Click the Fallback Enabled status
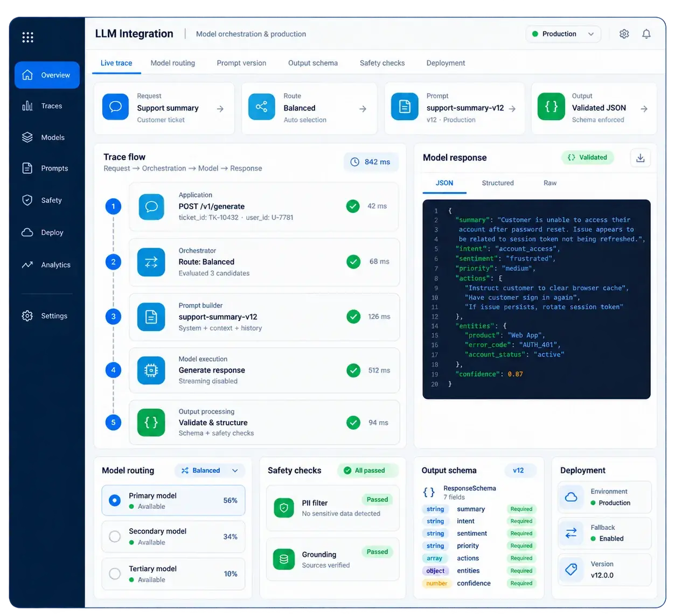Viewport: 675px width, 616px height. pyautogui.click(x=607, y=539)
